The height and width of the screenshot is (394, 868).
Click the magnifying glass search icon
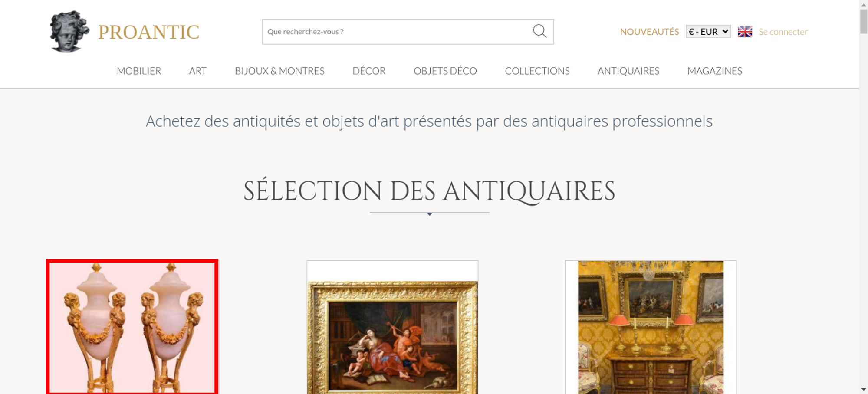[539, 31]
